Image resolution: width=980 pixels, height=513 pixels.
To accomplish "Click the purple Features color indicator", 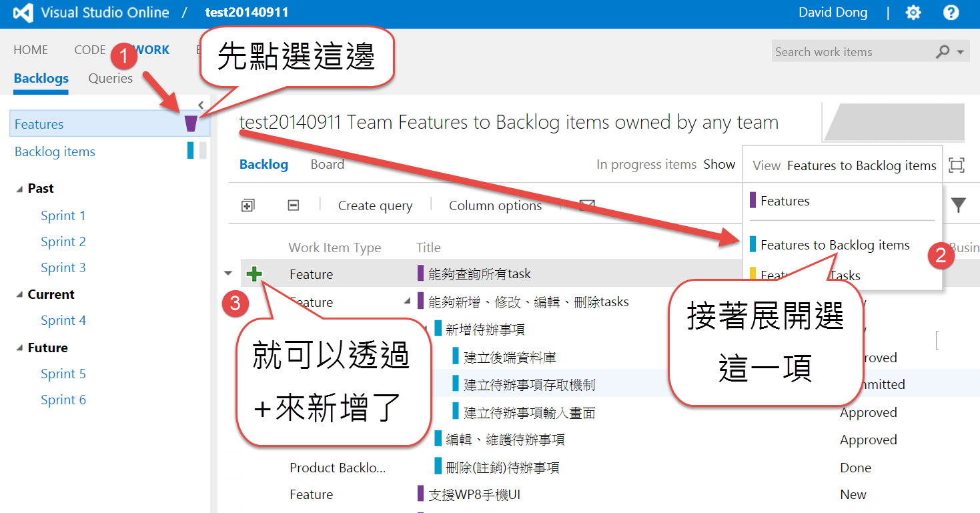I will coord(191,123).
